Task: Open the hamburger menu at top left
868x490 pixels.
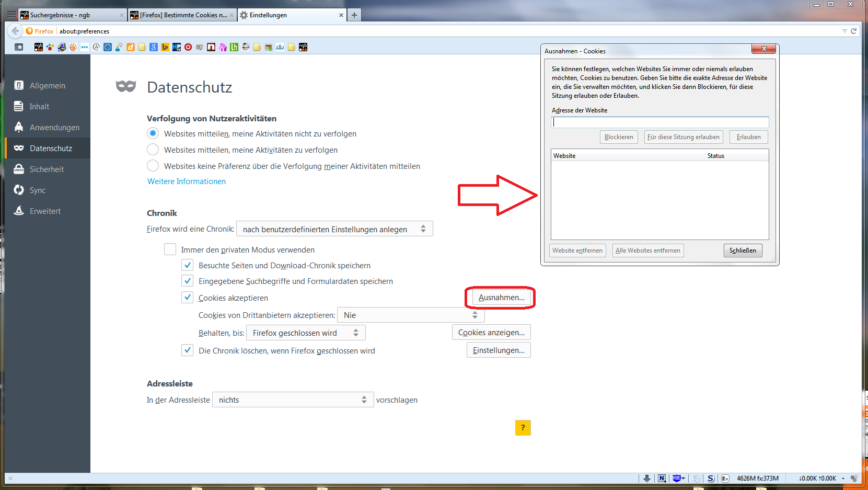Action: pos(11,15)
